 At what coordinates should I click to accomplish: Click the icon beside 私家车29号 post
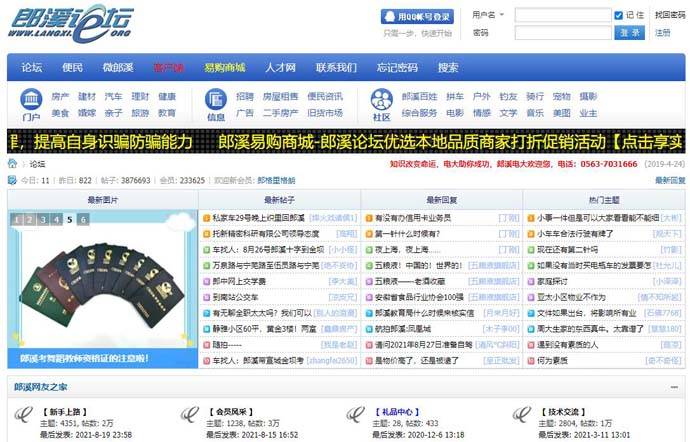(x=206, y=218)
